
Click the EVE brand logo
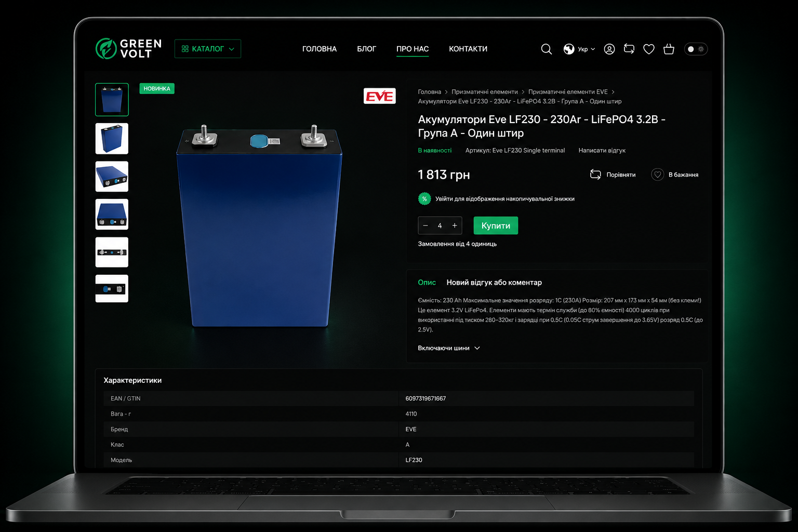tap(379, 96)
